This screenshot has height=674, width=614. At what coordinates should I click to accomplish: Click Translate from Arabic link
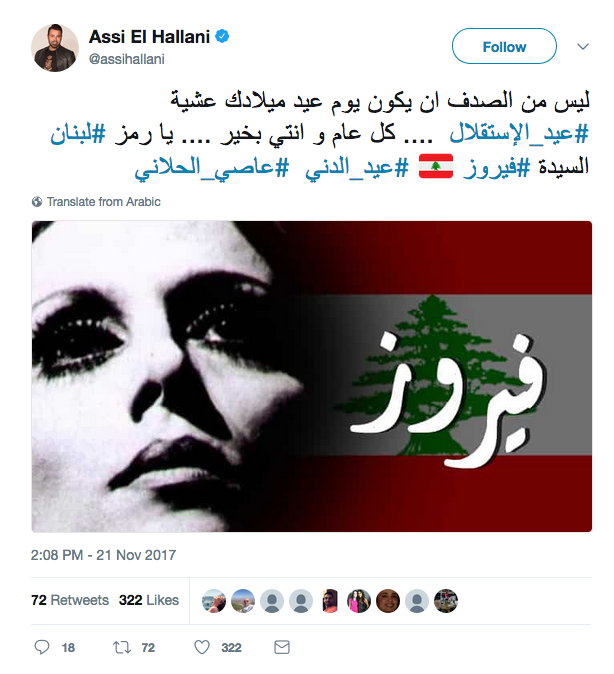[104, 202]
